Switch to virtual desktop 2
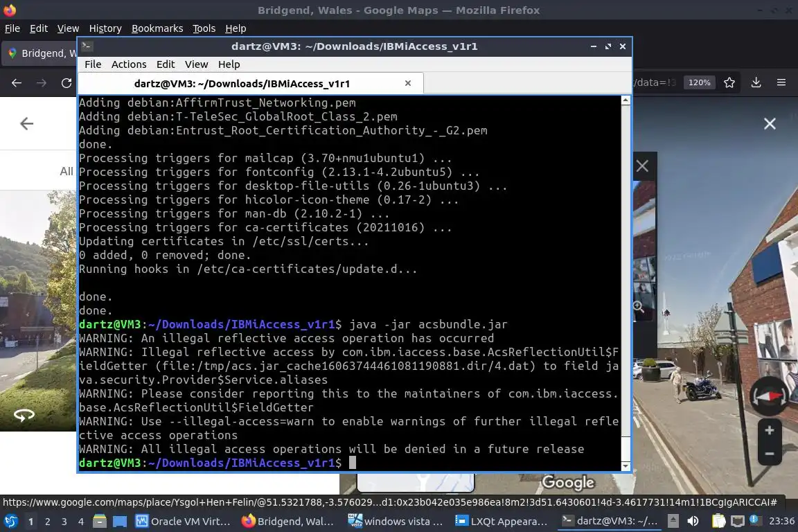The image size is (798, 532). (47, 522)
